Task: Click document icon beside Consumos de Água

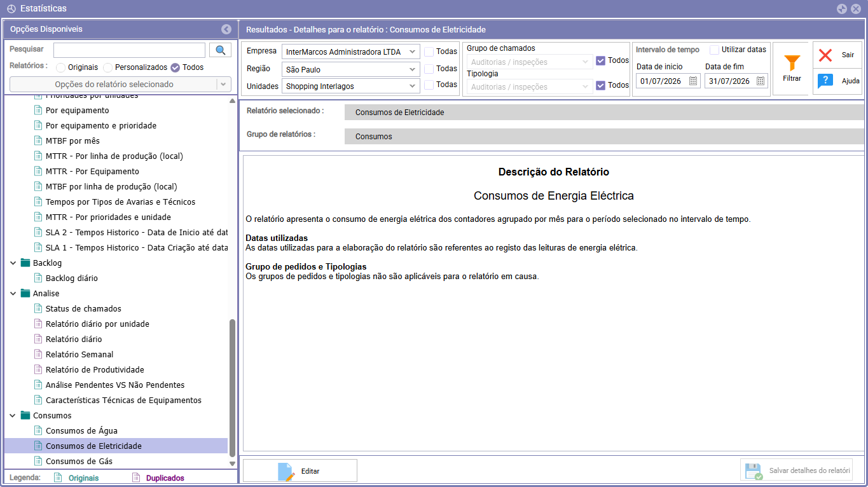Action: pos(38,430)
